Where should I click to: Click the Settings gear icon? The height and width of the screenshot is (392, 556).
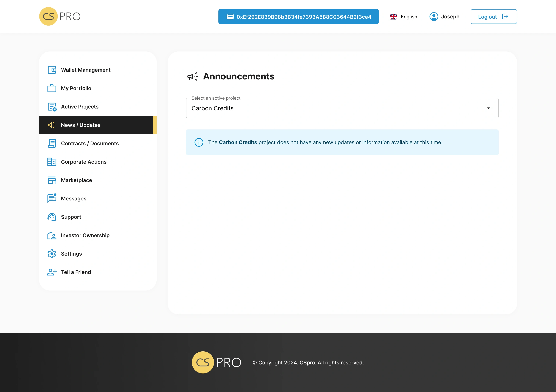coord(52,254)
